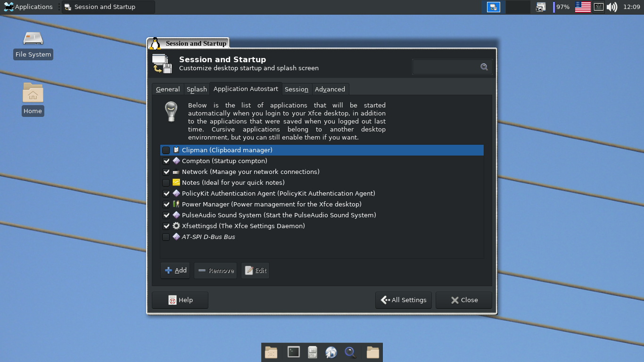Screen dimensions: 644x362
Task: Click Add to add an autostart application
Action: [x=175, y=271]
